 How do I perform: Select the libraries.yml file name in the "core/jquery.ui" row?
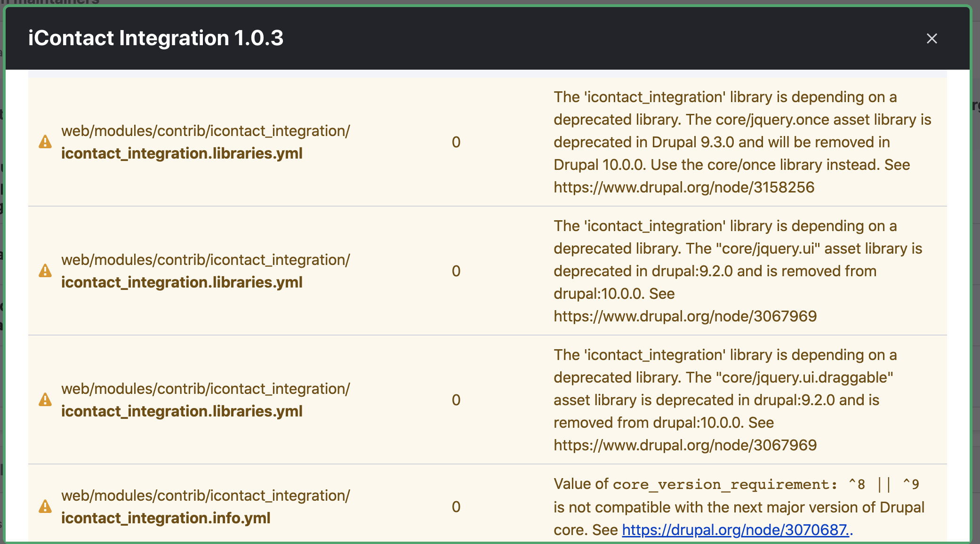(x=182, y=282)
